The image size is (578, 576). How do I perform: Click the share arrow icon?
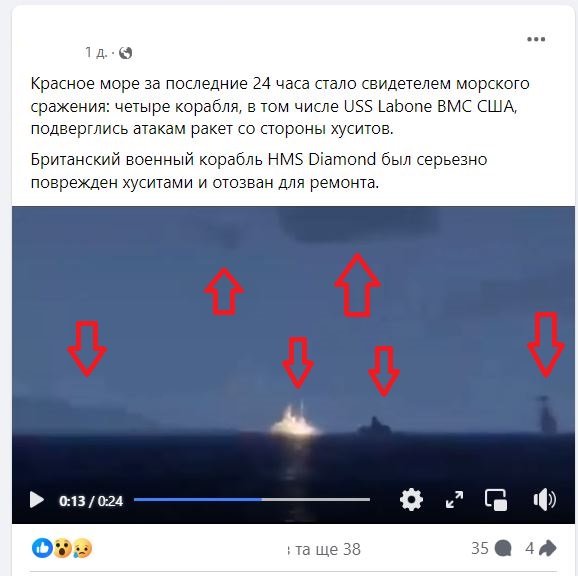tap(547, 548)
